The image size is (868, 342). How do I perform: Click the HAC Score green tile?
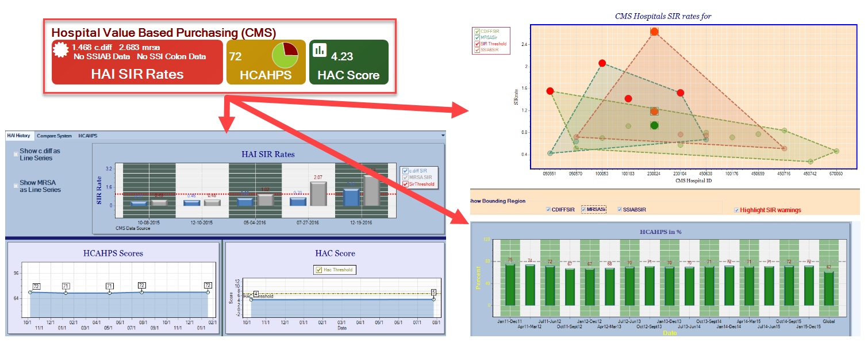pyautogui.click(x=348, y=62)
